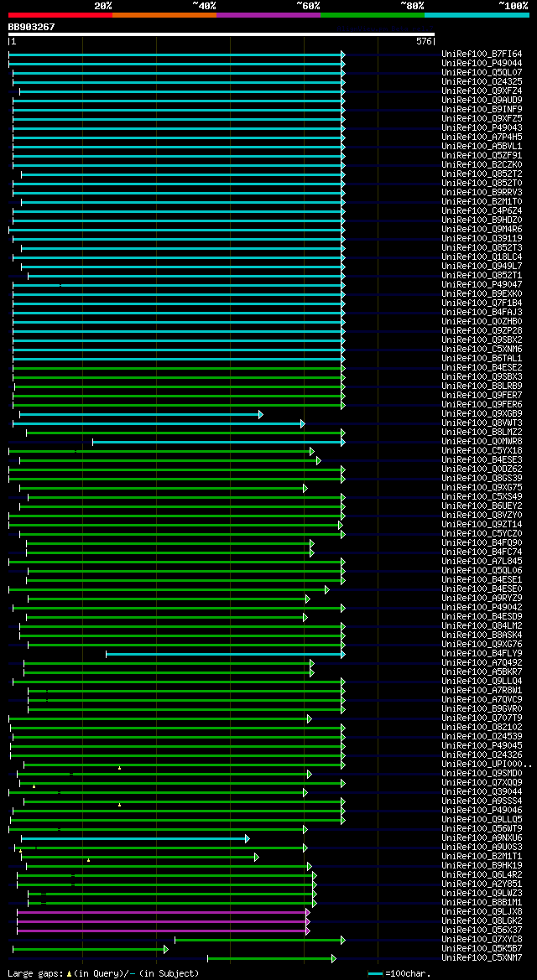Click the short green bar for UniRef100_Q5K5B7
This screenshot has height=980, width=537.
click(90, 949)
